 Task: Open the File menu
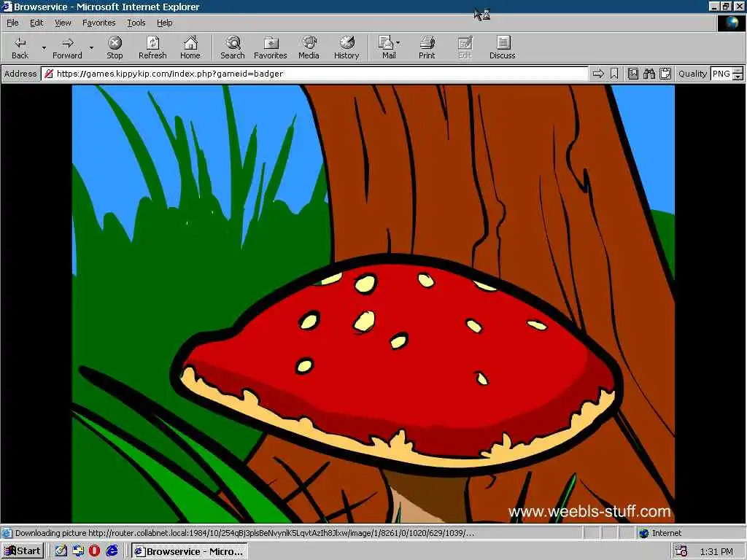coord(12,23)
